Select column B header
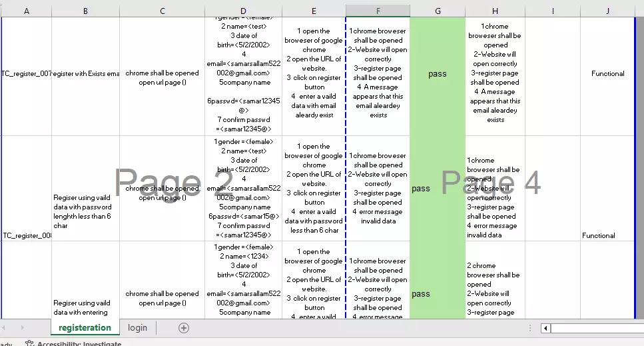This screenshot has height=346, width=644. (85, 11)
